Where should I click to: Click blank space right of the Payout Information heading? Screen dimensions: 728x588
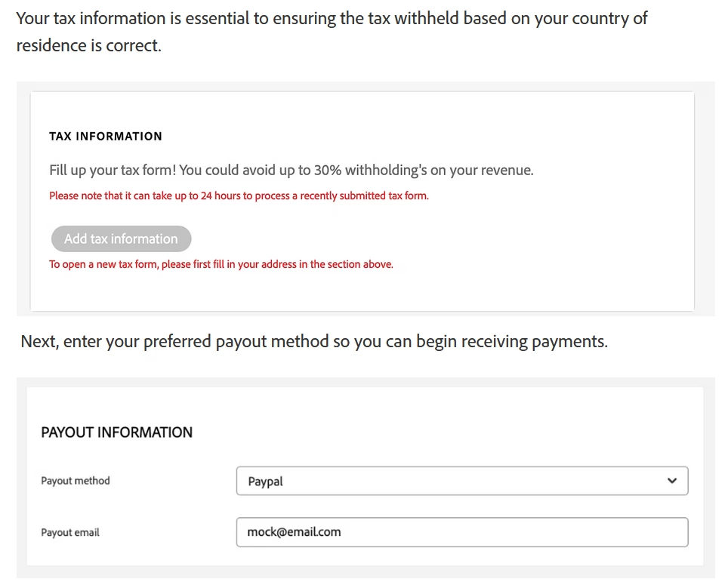(x=441, y=432)
